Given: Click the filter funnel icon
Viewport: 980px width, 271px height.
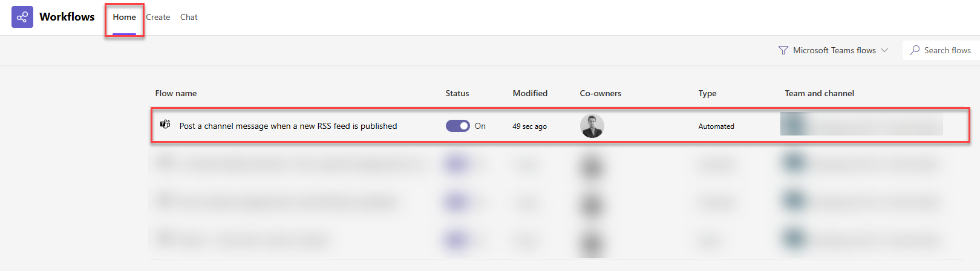Looking at the screenshot, I should click(x=783, y=50).
